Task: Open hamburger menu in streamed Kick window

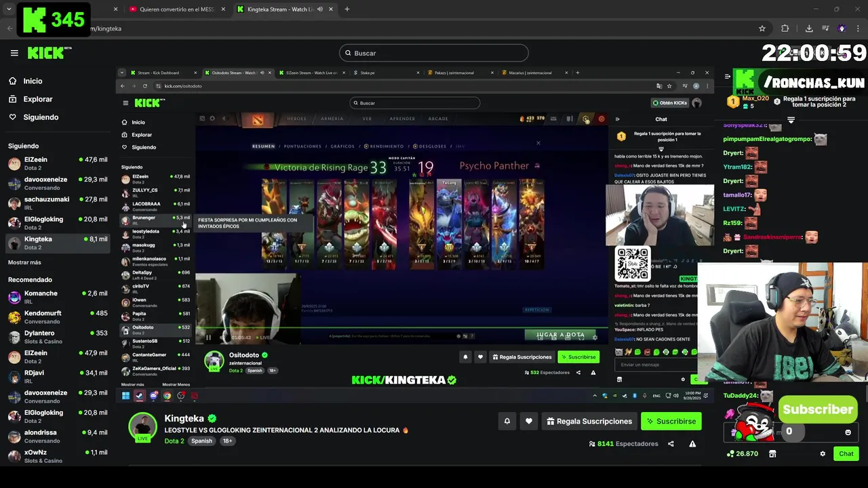Action: coord(125,103)
